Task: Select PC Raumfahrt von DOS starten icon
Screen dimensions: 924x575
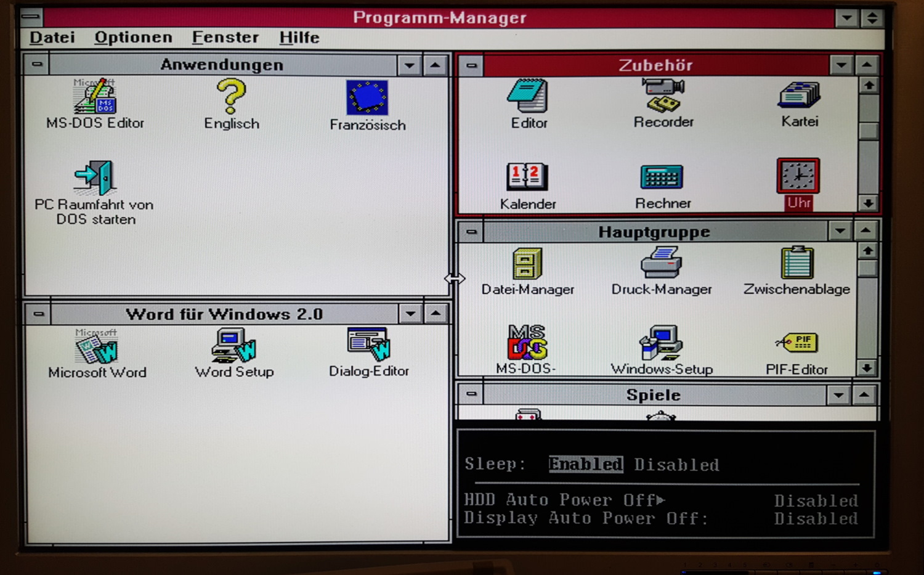Action: [x=94, y=177]
